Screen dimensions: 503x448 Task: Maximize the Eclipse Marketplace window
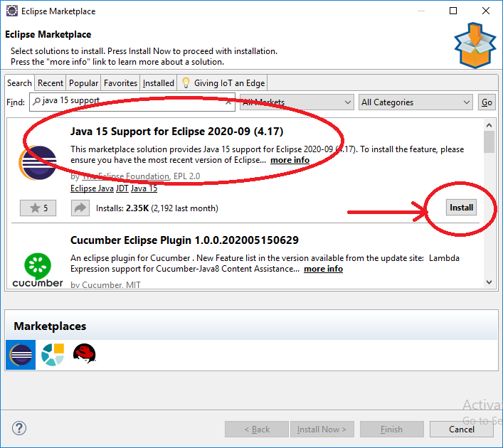tap(453, 11)
